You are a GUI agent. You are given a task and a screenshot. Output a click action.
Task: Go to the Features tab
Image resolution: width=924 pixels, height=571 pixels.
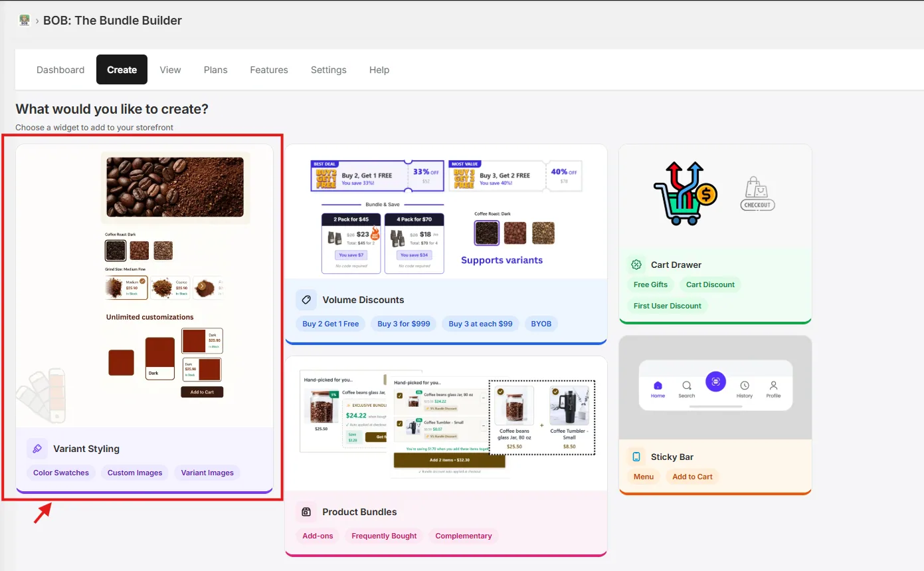[x=269, y=70]
